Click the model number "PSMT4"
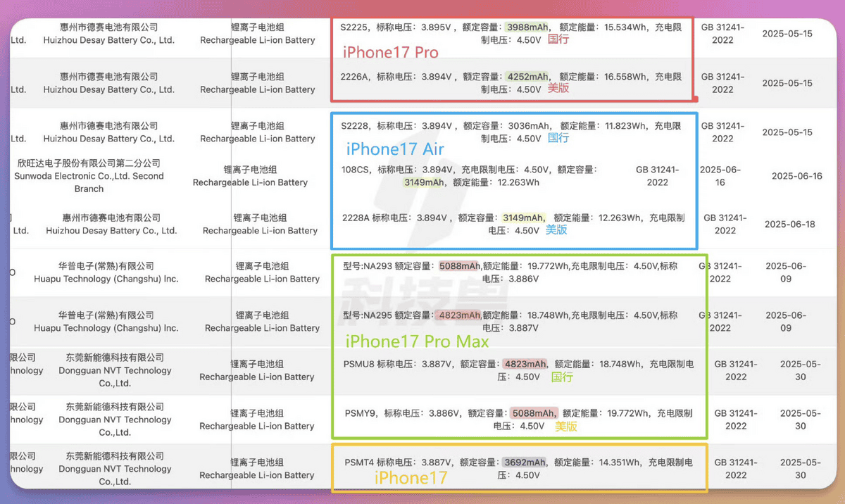 point(359,462)
